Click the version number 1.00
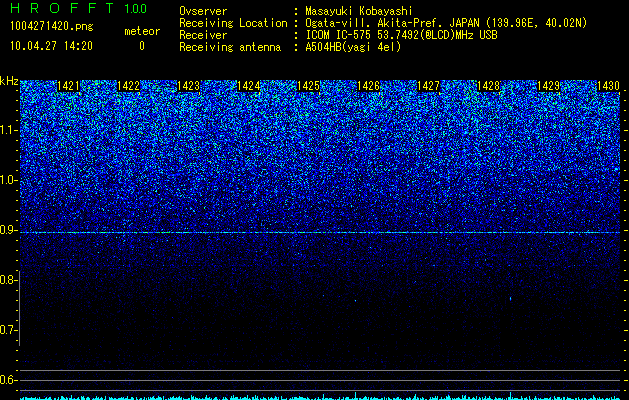This screenshot has height=400, width=629. pos(135,8)
